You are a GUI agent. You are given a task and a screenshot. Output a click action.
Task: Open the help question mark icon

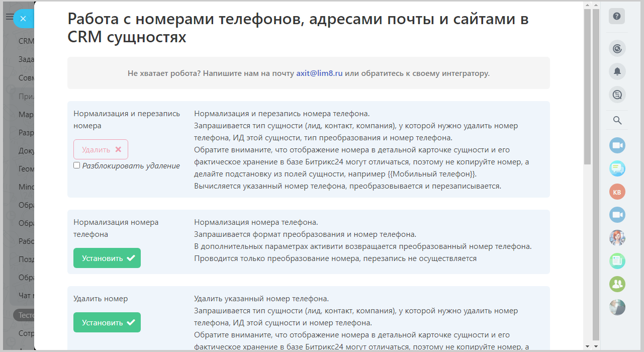click(617, 16)
